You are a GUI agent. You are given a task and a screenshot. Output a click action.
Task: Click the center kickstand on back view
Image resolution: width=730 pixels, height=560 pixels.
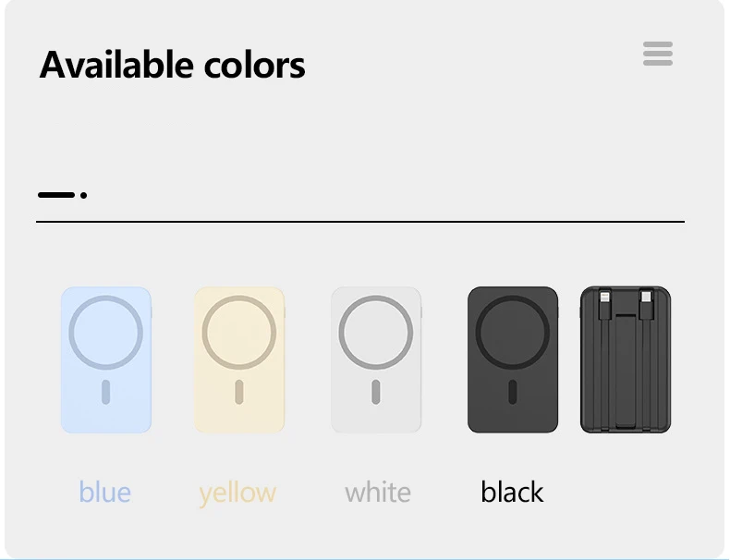tap(626, 371)
